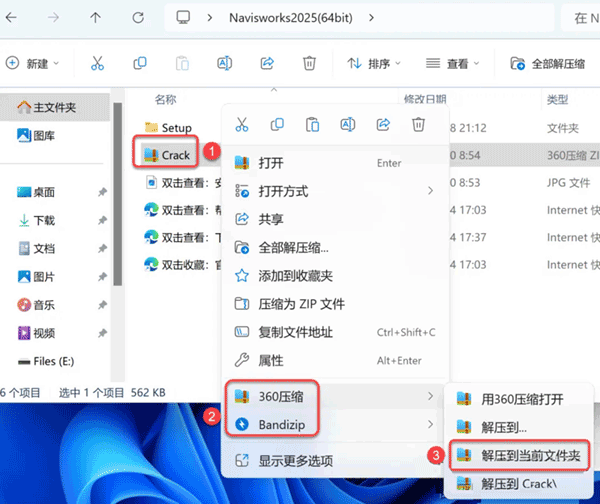Viewport: 600px width, 504px height.
Task: Choose 复制文件地址 in context menu
Action: click(335, 332)
